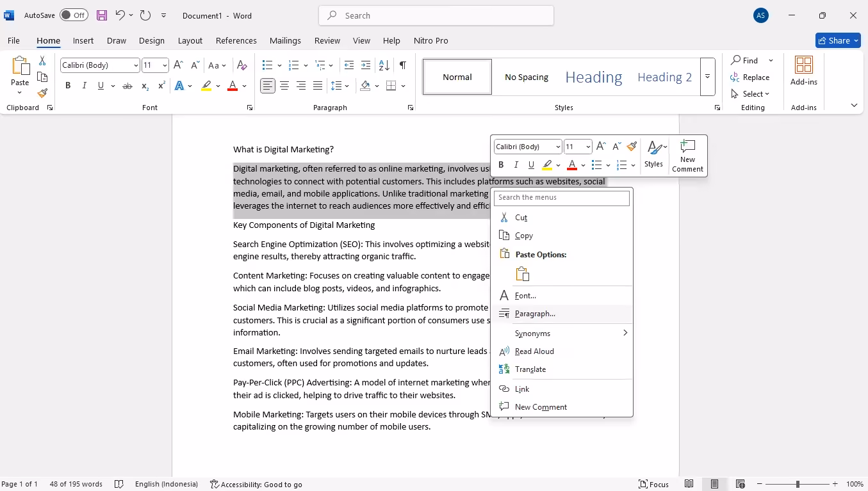Click the Format Painter icon in Clipboard group

click(42, 93)
